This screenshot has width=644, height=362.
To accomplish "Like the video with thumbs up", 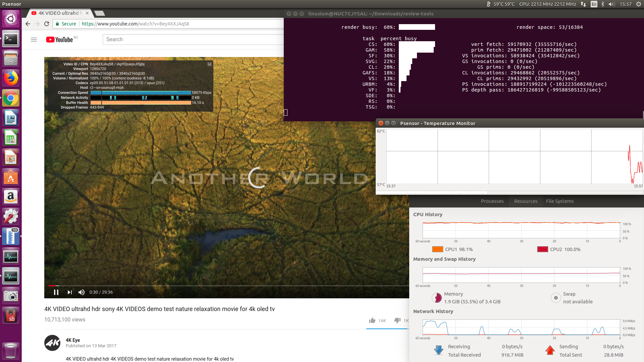I will pyautogui.click(x=372, y=320).
